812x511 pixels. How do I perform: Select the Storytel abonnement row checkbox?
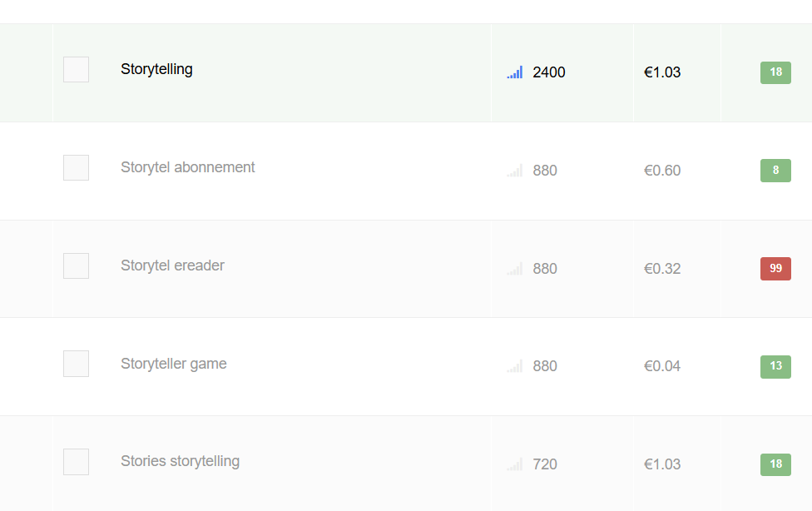(77, 167)
